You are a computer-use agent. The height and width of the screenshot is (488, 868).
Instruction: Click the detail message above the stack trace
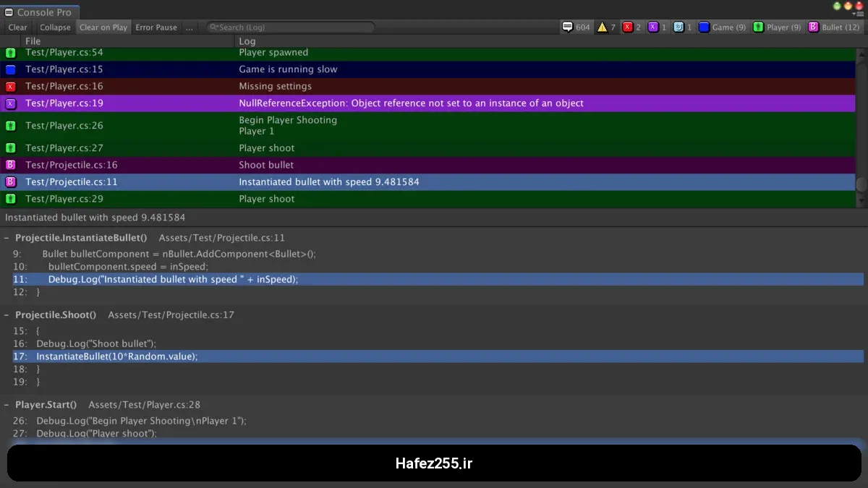pyautogui.click(x=95, y=218)
